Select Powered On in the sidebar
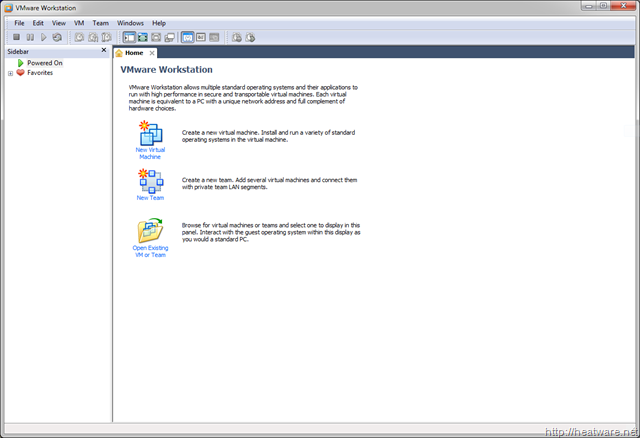Image resolution: width=640 pixels, height=438 pixels. pos(44,63)
